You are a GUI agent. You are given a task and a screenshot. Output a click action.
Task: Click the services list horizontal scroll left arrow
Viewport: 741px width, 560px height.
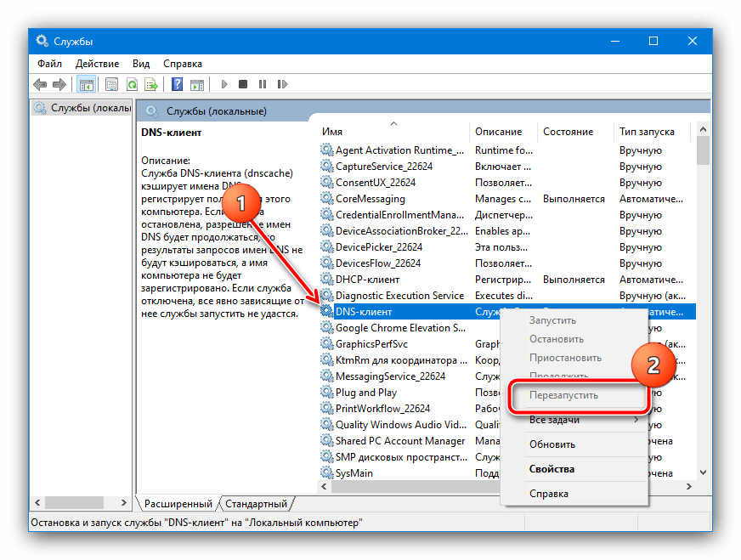tap(325, 486)
